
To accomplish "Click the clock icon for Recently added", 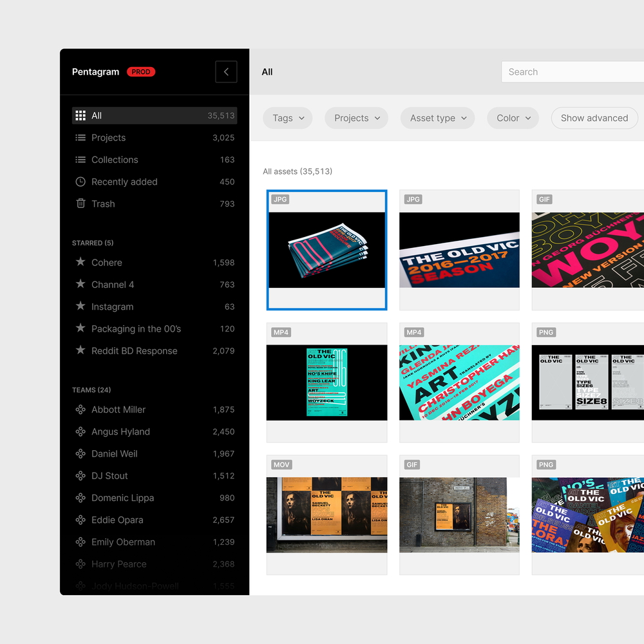I will (x=80, y=182).
